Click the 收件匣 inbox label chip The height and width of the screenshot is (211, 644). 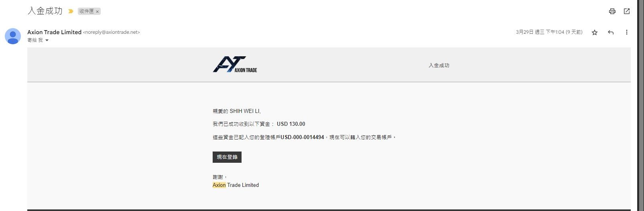coord(86,11)
